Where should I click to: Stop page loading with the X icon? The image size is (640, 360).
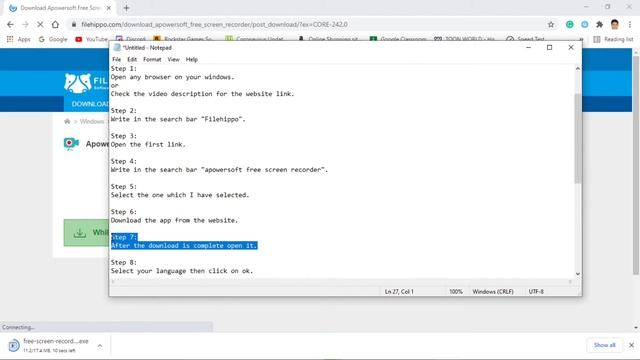40,24
